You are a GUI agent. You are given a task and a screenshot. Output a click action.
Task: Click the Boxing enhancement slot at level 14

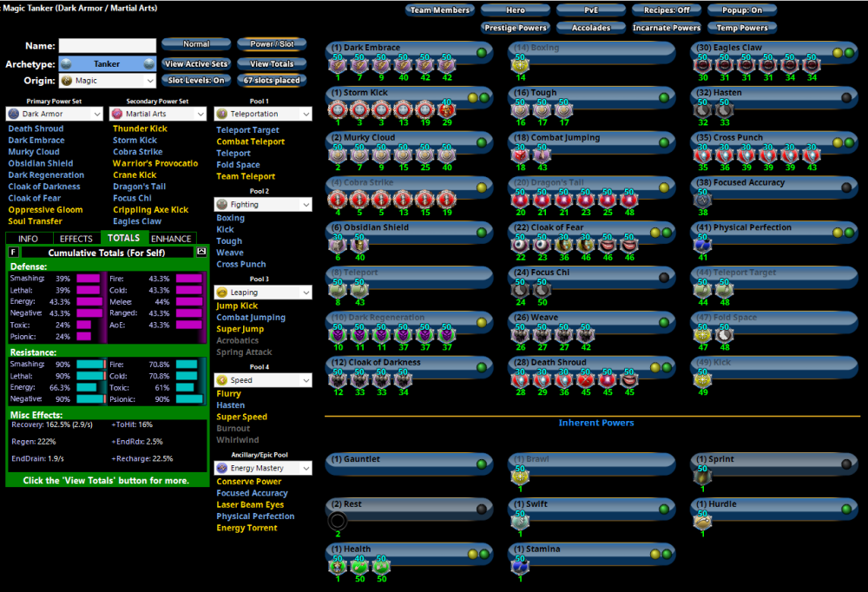520,65
